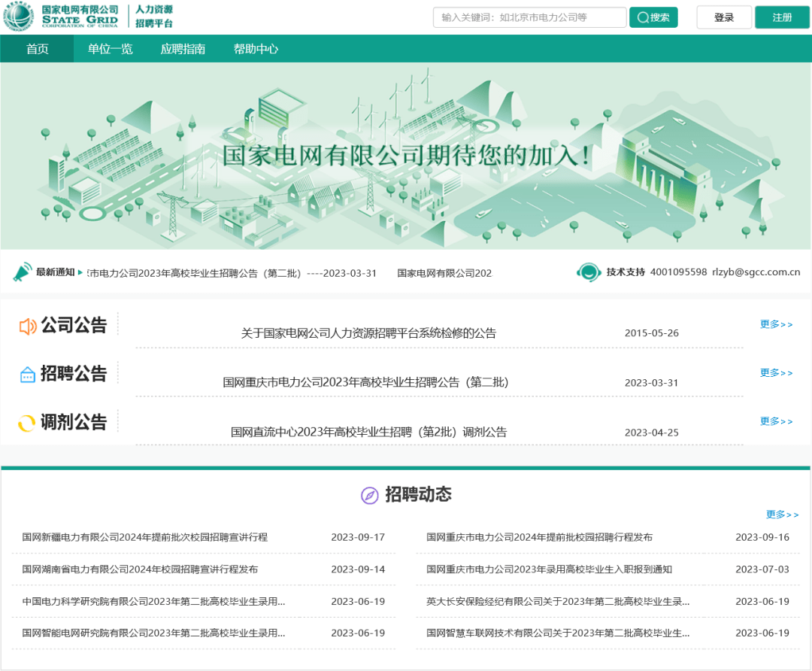Click the megaphone icon beside 最新通知

[x=23, y=272]
